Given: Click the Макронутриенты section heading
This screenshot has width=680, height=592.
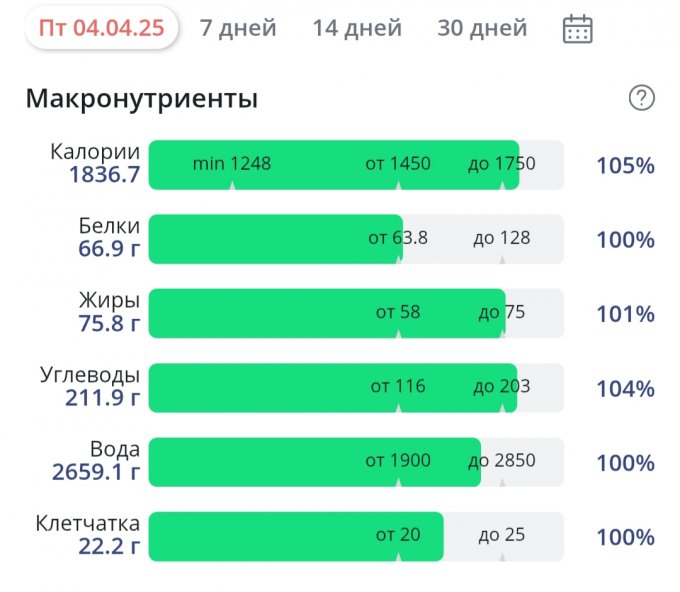Looking at the screenshot, I should (142, 99).
